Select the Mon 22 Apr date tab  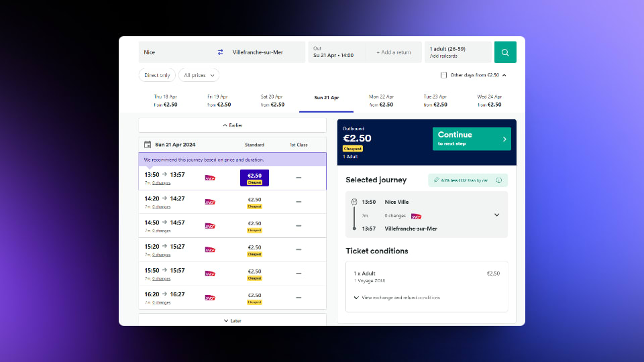point(381,101)
